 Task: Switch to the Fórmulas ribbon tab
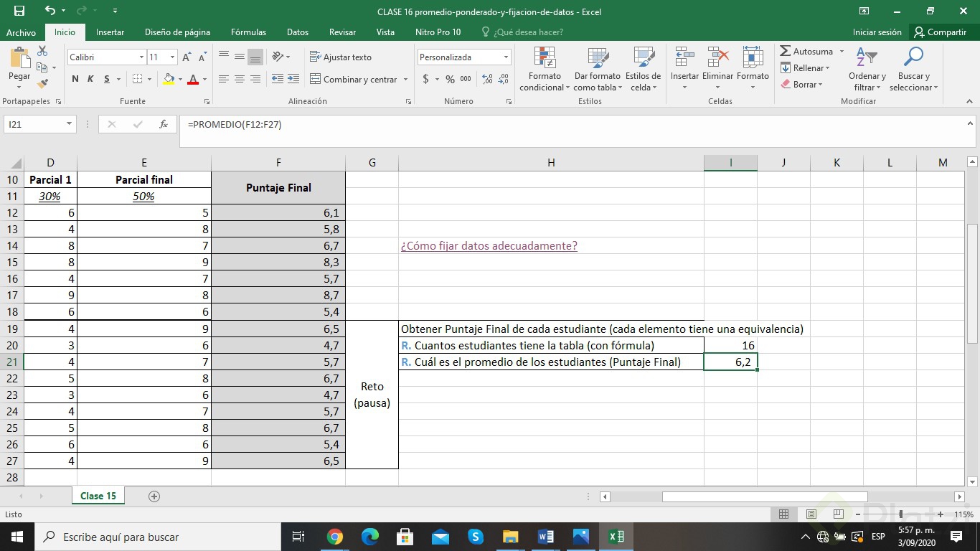pos(248,32)
